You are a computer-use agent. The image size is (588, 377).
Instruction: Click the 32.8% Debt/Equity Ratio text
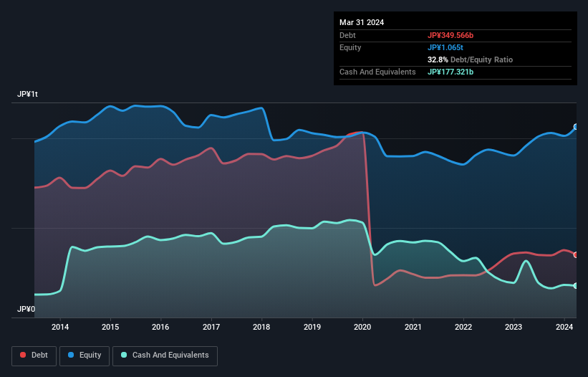point(470,59)
